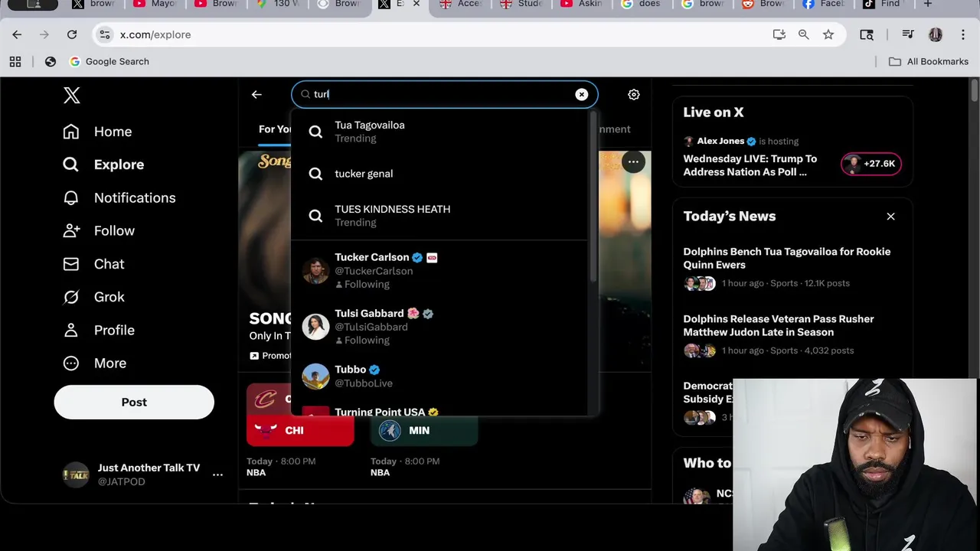Click the Just Another Talk TV avatar
The image size is (980, 551).
76,474
